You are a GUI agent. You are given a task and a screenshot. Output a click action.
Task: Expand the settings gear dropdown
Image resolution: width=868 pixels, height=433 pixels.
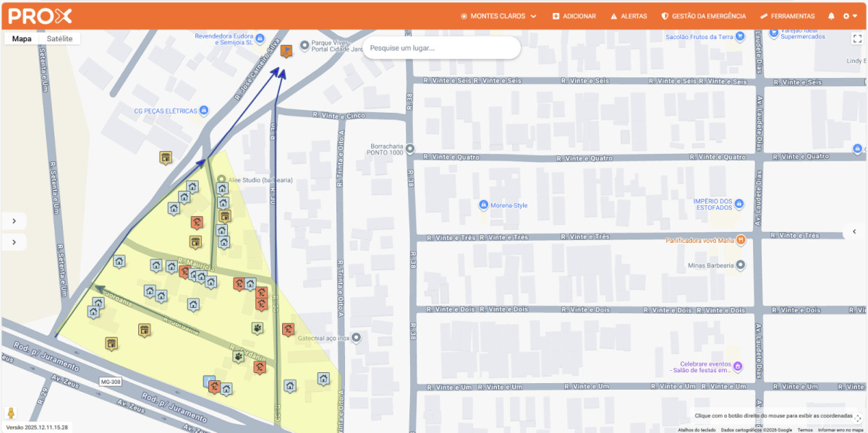pyautogui.click(x=850, y=16)
